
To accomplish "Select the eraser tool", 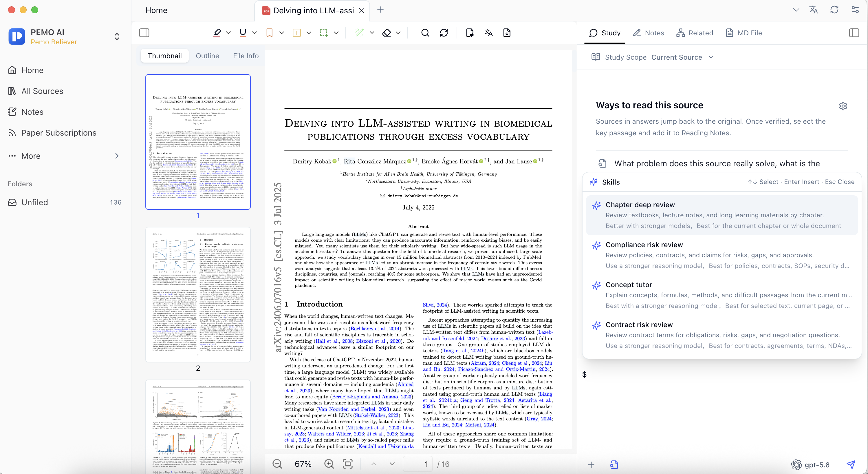I will tap(387, 33).
